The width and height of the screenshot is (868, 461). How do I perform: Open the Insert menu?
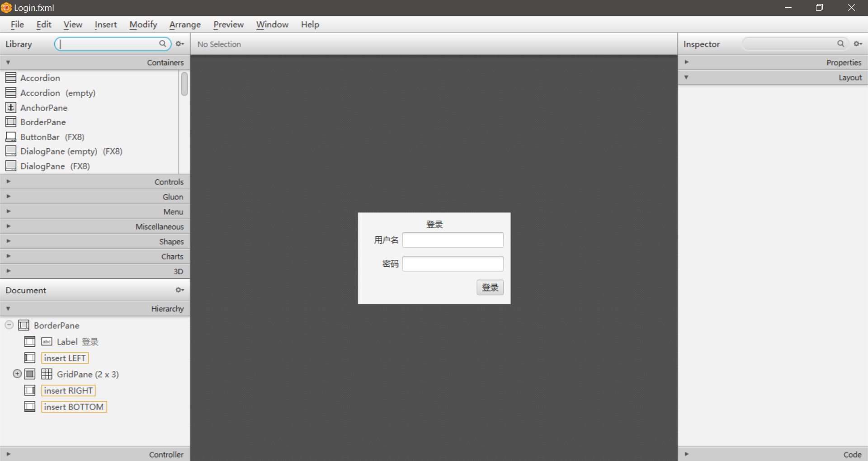click(106, 24)
